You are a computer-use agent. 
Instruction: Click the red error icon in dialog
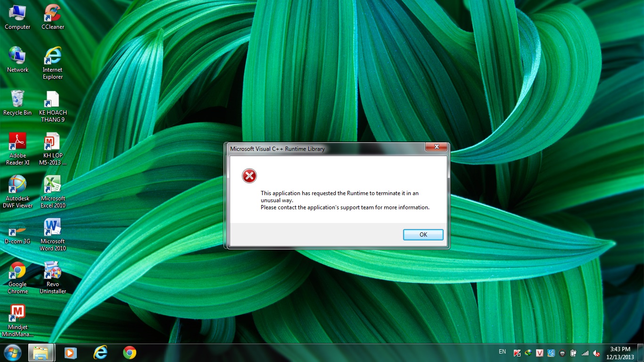tap(249, 176)
